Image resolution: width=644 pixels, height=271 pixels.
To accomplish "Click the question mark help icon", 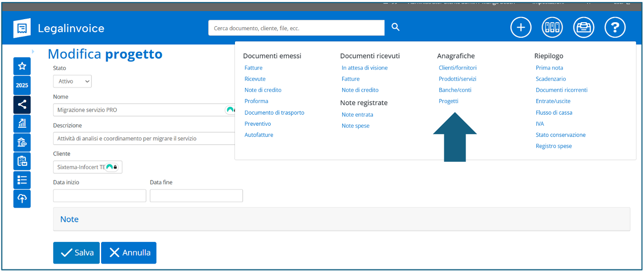I will pyautogui.click(x=615, y=28).
